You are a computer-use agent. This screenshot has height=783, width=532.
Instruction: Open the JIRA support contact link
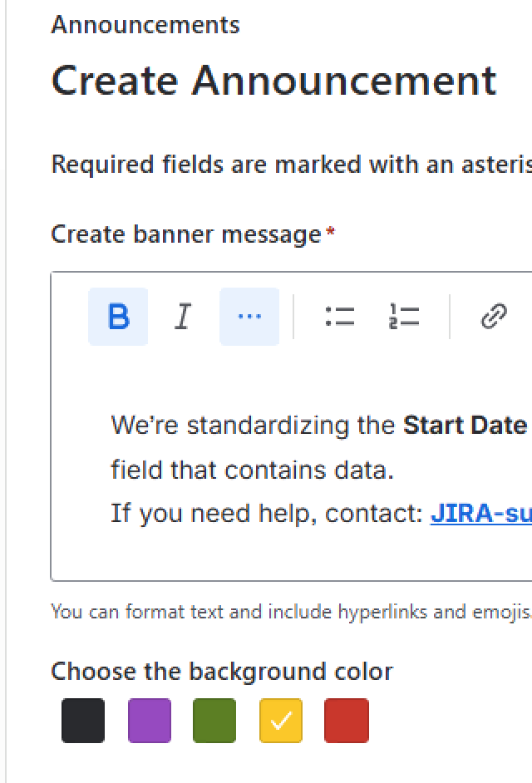pyautogui.click(x=480, y=514)
